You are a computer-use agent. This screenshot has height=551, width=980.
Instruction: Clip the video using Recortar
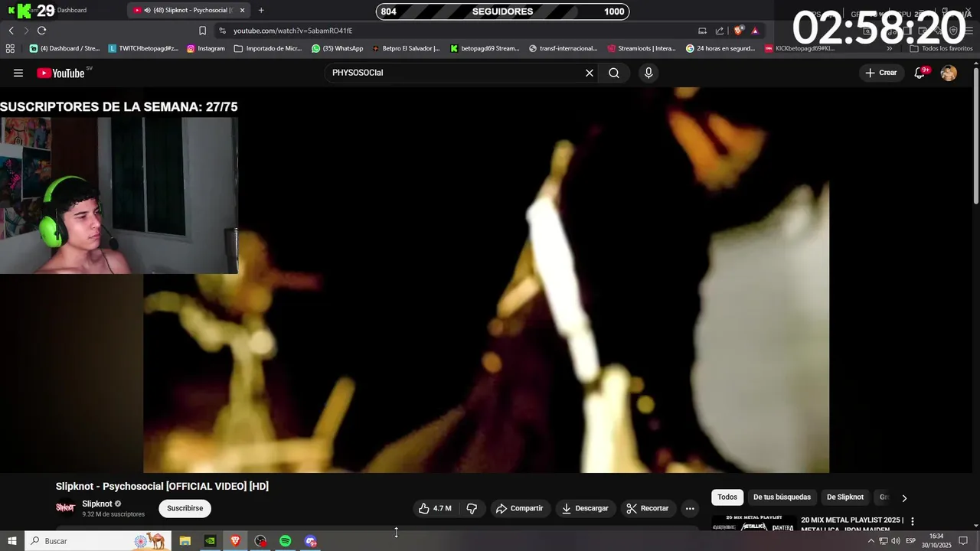pos(648,508)
